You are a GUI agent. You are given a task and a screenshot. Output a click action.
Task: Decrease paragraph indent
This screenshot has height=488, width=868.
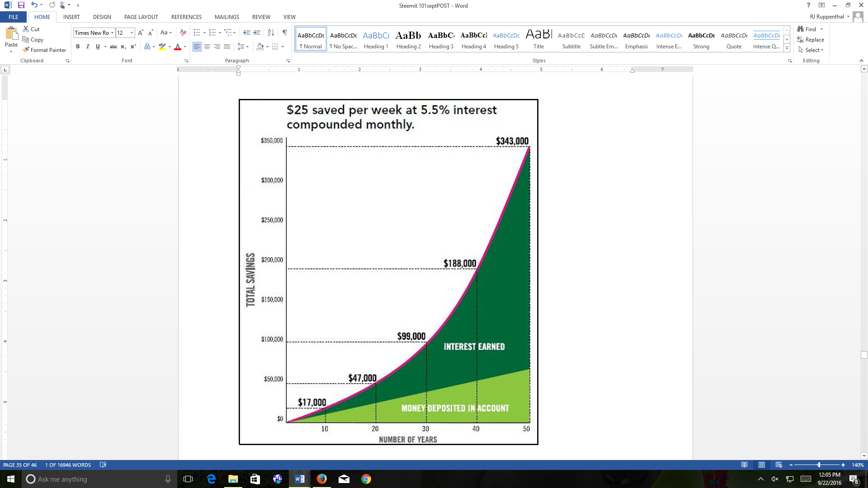click(x=247, y=33)
